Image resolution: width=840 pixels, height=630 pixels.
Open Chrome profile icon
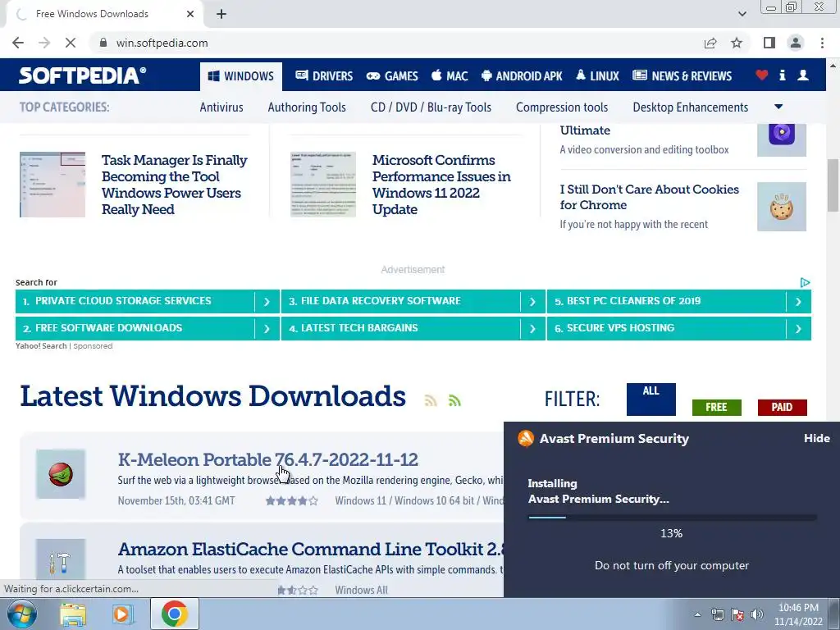(796, 43)
